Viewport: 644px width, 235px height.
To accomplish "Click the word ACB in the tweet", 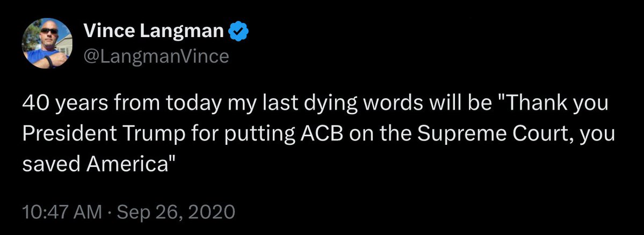I will (x=320, y=134).
